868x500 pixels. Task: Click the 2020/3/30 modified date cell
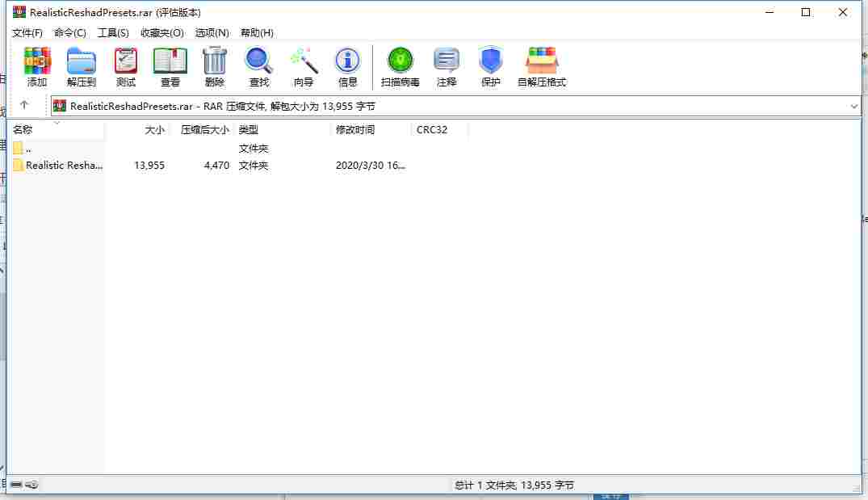click(371, 165)
